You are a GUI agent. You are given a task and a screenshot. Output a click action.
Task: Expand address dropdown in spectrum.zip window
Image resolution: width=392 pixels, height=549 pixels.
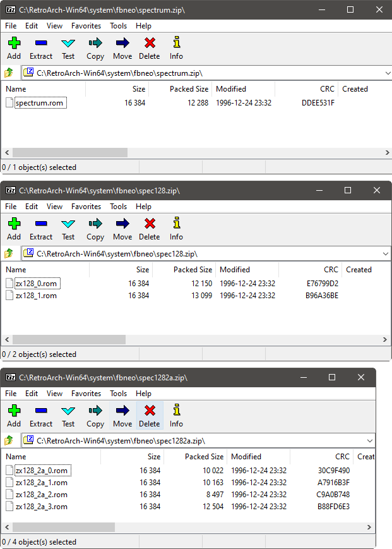(x=388, y=73)
